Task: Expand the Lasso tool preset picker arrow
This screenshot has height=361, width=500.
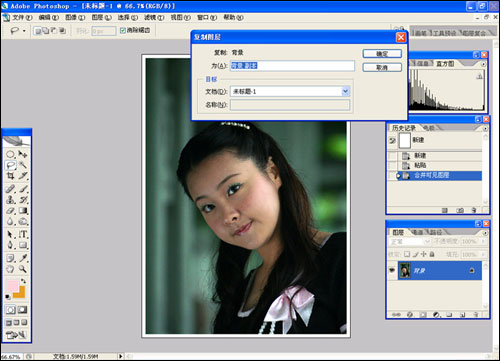Action: coord(24,31)
